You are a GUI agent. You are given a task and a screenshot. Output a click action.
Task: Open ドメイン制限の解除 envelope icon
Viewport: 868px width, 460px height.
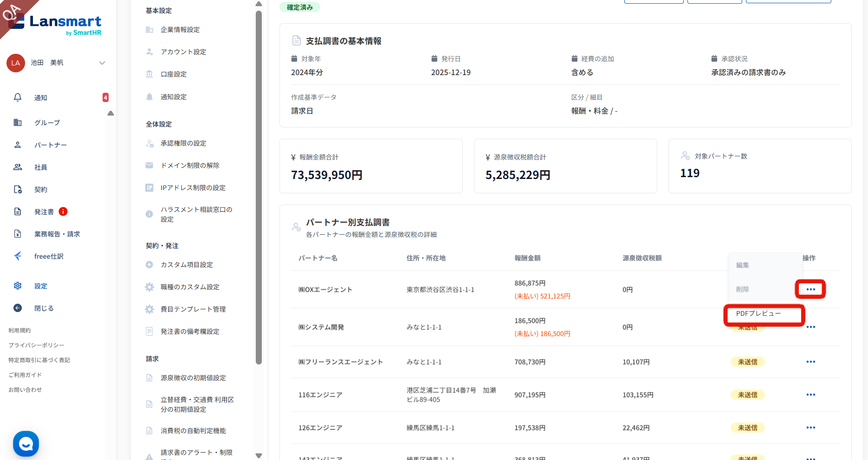pyautogui.click(x=149, y=166)
